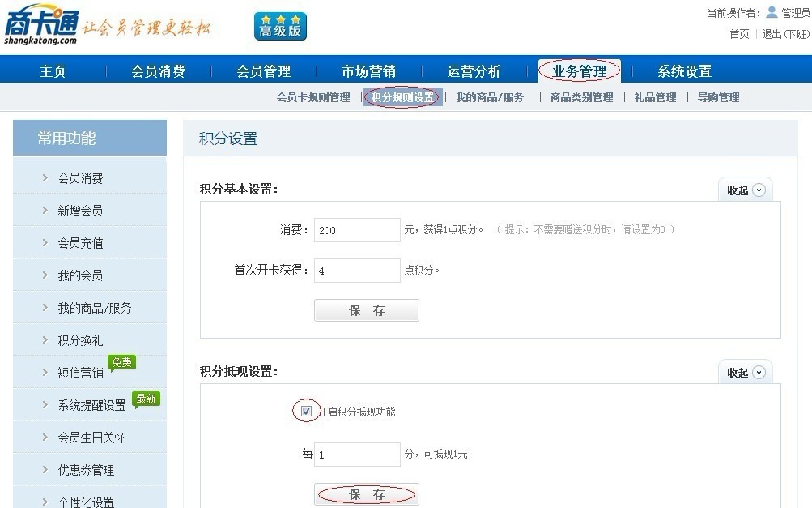Click the 高级版 star badge

(x=280, y=27)
